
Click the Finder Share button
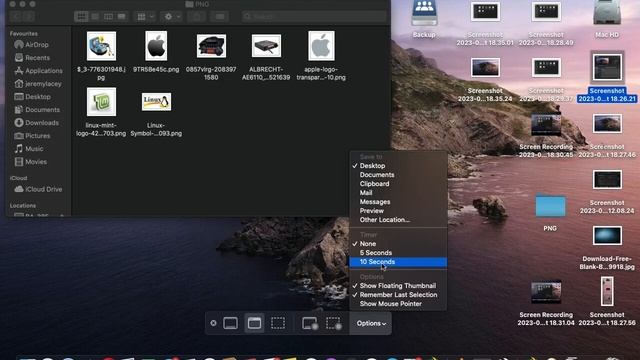tap(197, 16)
